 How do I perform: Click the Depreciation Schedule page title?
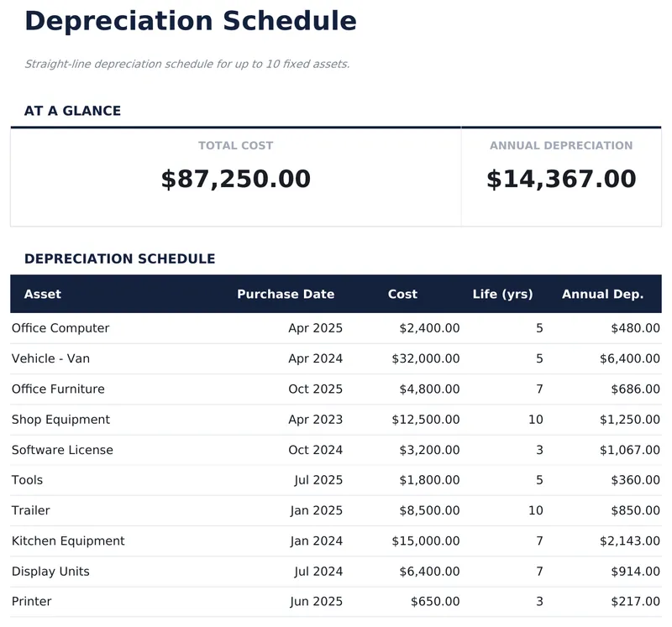(x=190, y=21)
